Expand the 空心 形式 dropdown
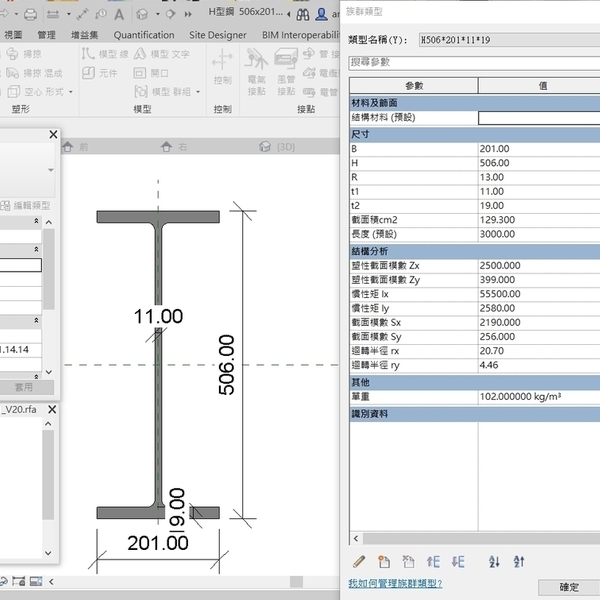The height and width of the screenshot is (600, 600). tap(68, 91)
